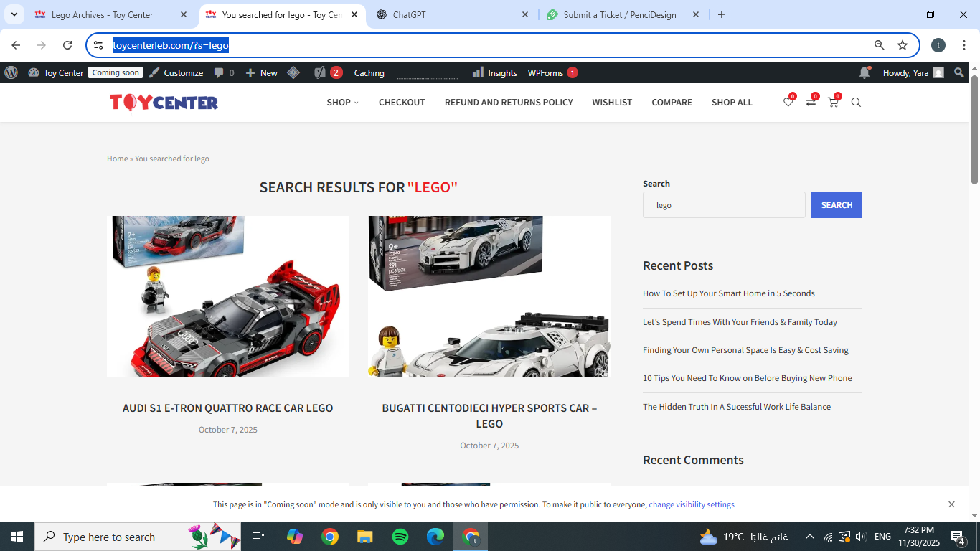This screenshot has height=551, width=980.
Task: Click the compare arrows icon in header
Action: click(x=811, y=103)
